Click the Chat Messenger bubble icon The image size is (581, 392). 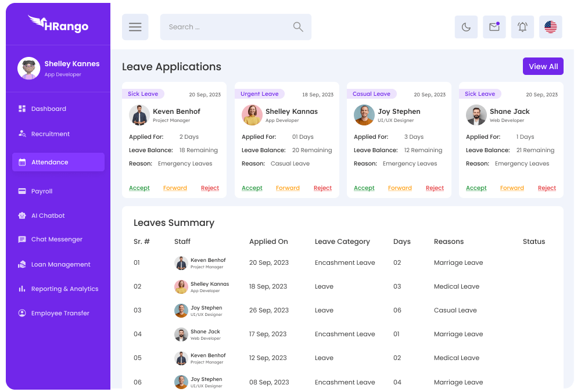point(22,239)
